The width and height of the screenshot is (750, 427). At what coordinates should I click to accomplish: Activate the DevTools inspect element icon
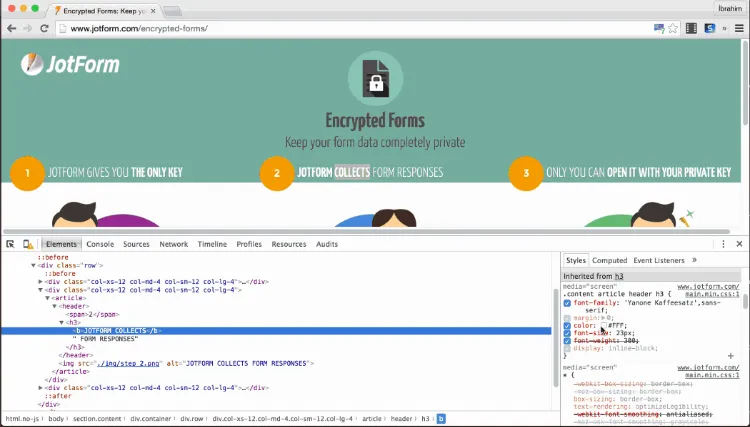tap(10, 244)
